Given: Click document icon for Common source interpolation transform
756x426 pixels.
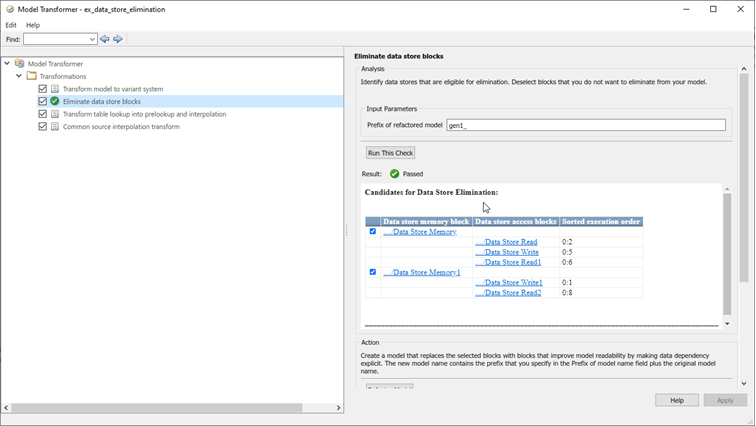Looking at the screenshot, I should (54, 126).
